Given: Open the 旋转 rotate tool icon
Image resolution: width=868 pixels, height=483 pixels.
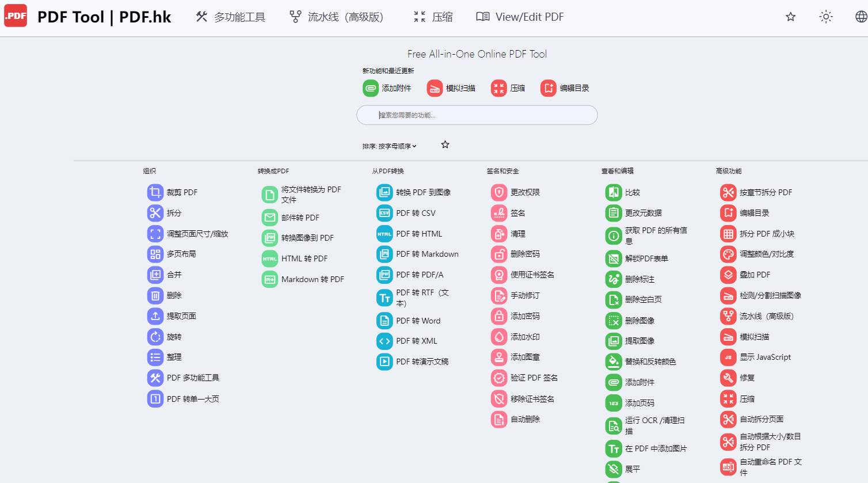Looking at the screenshot, I should point(155,337).
